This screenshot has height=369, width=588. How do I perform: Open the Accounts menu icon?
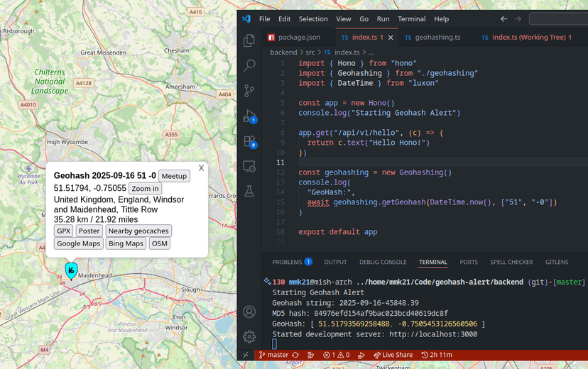[x=249, y=312]
